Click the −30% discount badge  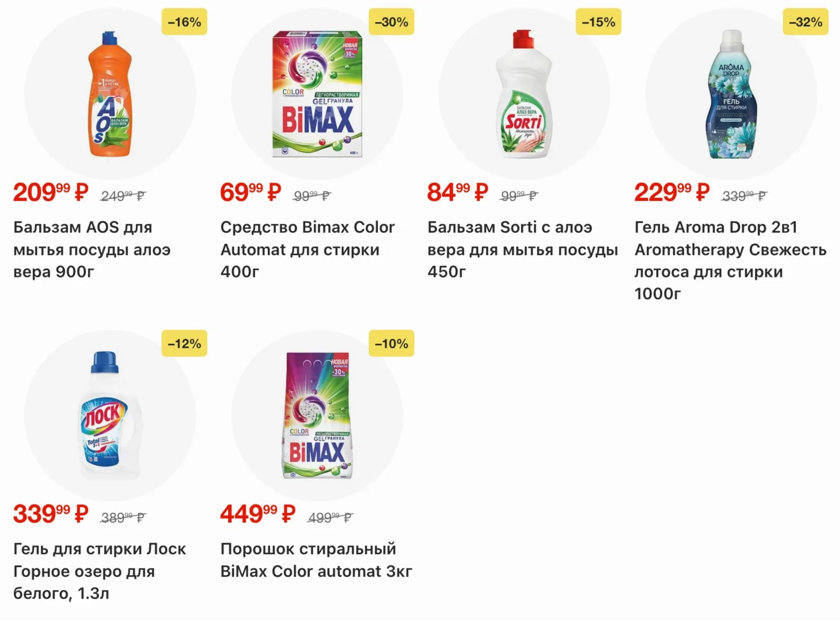(391, 22)
